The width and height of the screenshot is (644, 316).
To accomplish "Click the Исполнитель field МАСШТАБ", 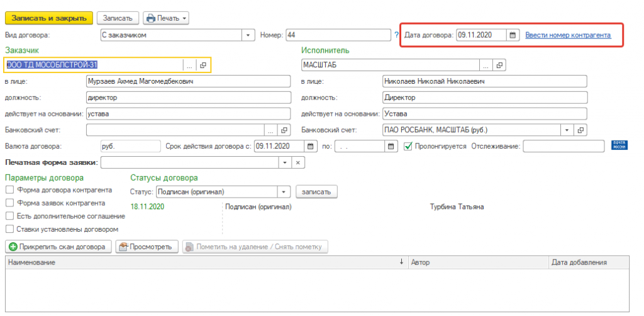I will click(x=390, y=65).
